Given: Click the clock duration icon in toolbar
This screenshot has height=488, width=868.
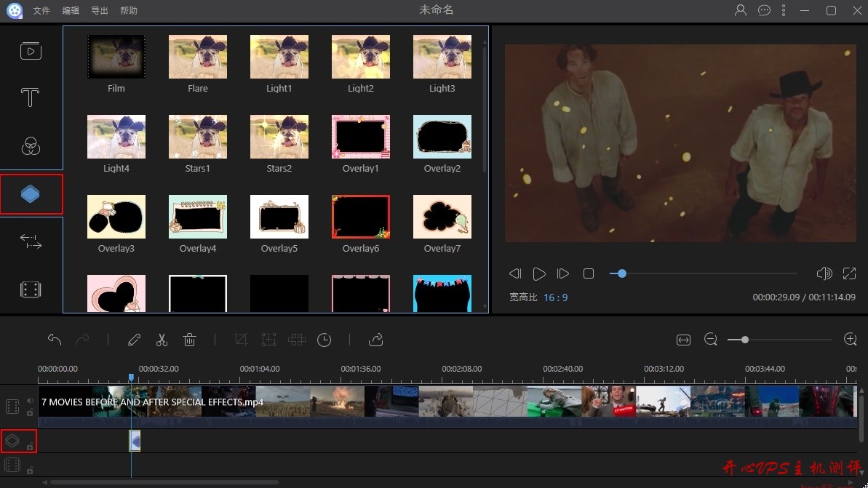Looking at the screenshot, I should (x=324, y=340).
